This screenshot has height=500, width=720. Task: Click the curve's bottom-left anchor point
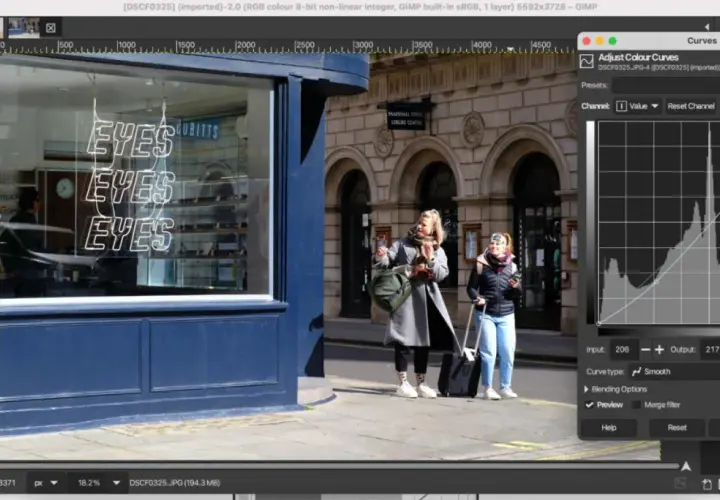click(x=599, y=323)
